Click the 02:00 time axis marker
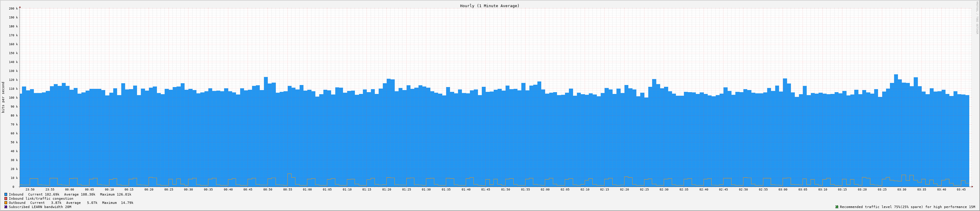Viewport: 980px width, 211px height. [545, 189]
